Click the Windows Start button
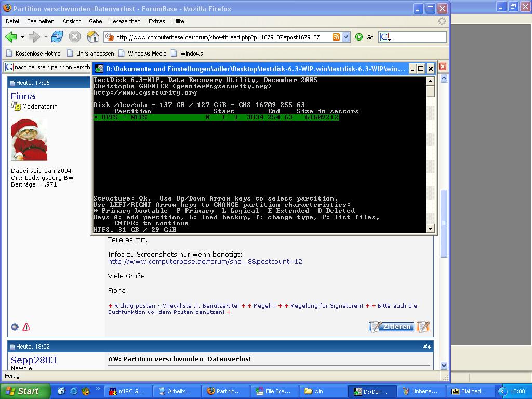 click(x=25, y=391)
